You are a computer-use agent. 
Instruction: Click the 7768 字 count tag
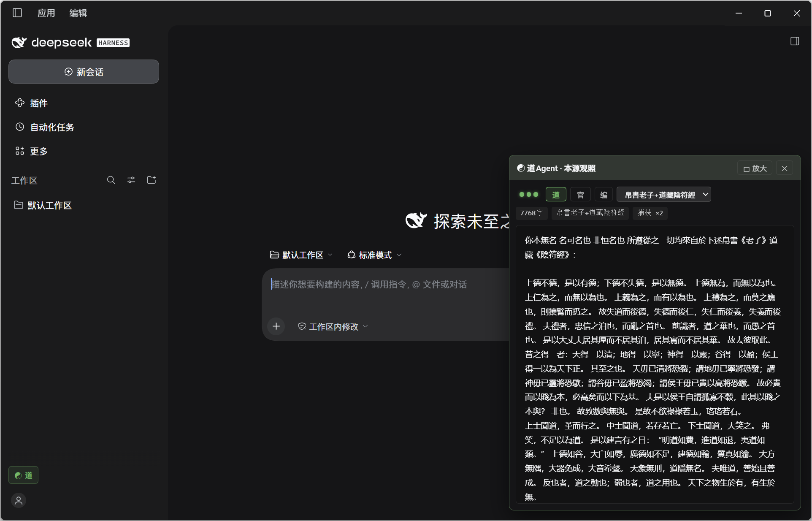[x=532, y=213]
